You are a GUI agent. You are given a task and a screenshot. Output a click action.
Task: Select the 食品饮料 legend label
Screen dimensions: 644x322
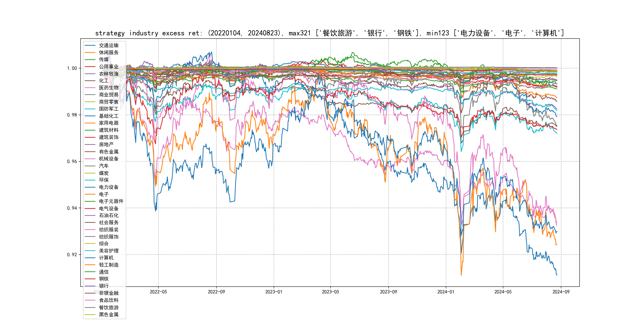(109, 300)
